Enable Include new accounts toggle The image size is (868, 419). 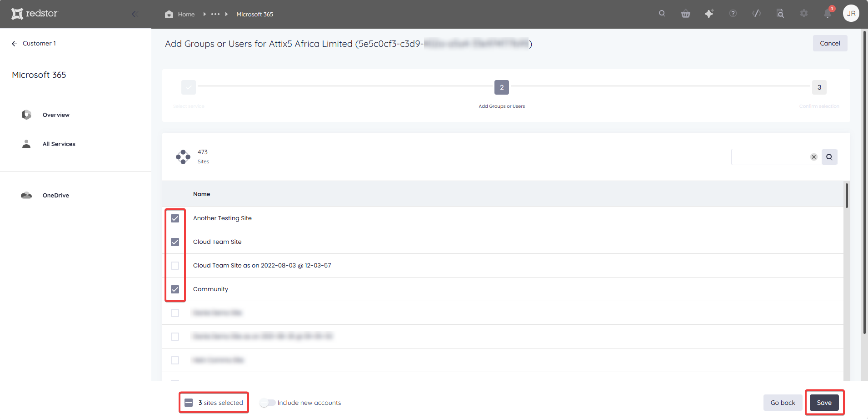tap(268, 403)
